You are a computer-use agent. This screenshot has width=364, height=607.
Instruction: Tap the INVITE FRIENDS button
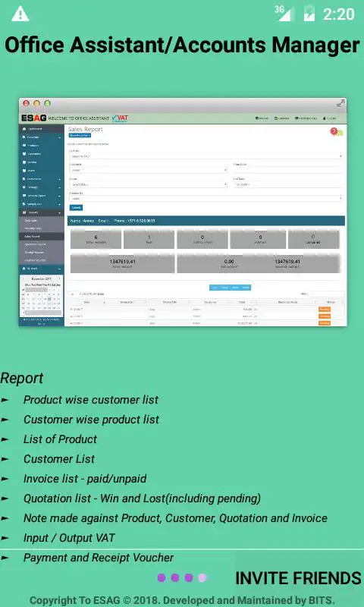[x=298, y=578]
